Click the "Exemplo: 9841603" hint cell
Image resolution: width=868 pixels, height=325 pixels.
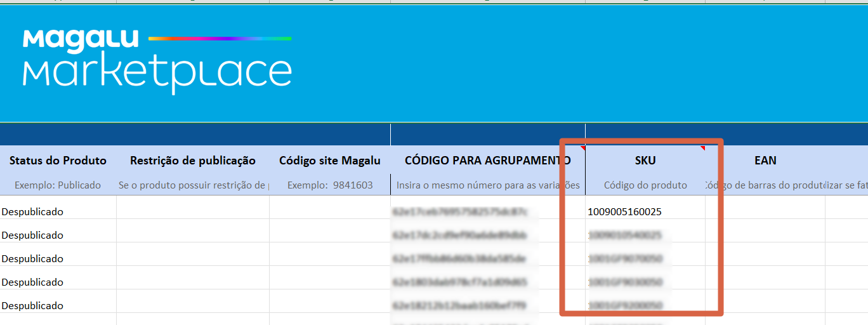pos(330,185)
